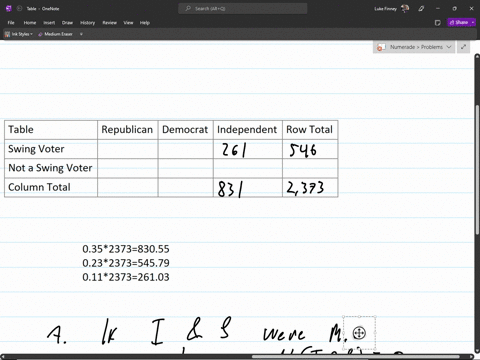Switch to the Insert tab
The width and height of the screenshot is (480, 360).
click(x=49, y=23)
